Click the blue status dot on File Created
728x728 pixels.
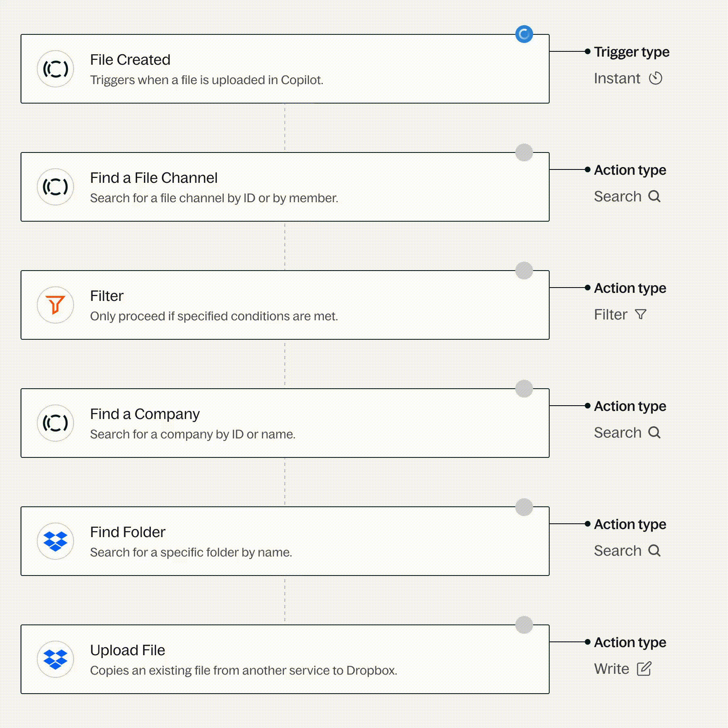[524, 34]
